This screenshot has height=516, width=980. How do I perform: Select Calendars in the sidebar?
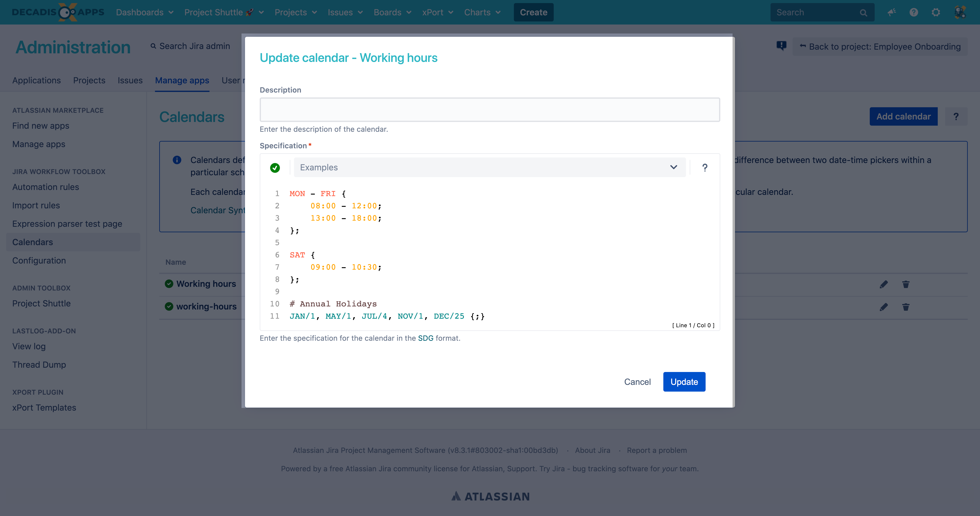73,242
